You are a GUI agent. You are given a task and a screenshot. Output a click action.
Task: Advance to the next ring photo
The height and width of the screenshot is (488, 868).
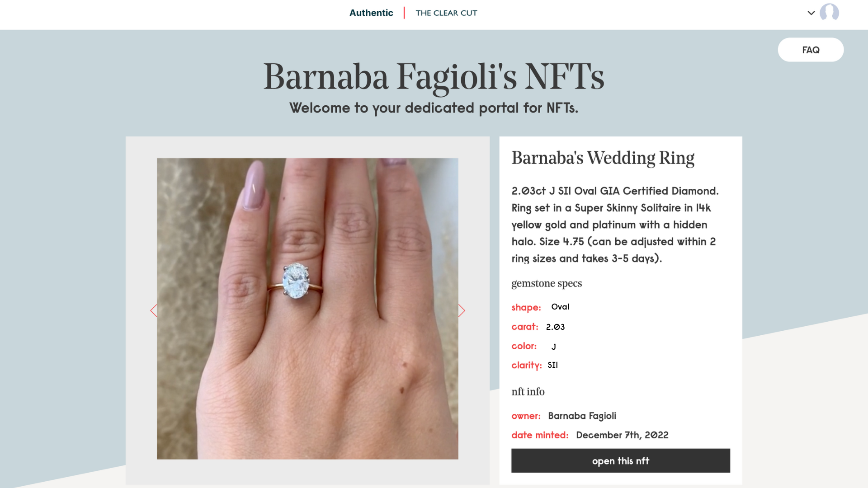[x=462, y=310]
